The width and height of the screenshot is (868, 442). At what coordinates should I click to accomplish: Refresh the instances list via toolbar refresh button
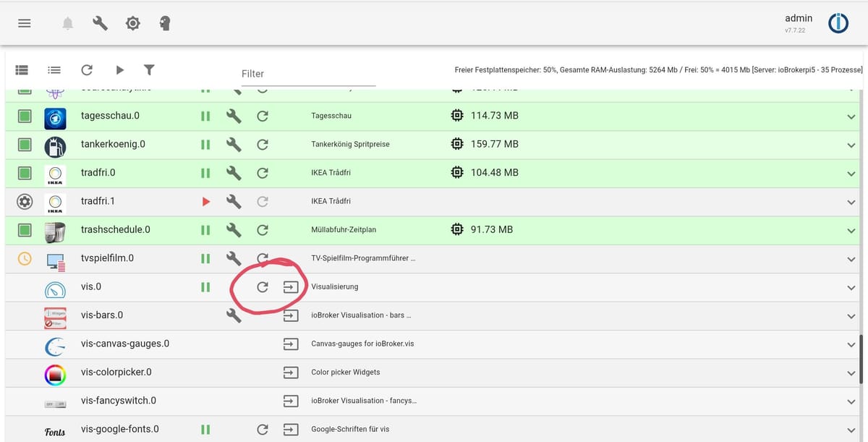(x=87, y=70)
